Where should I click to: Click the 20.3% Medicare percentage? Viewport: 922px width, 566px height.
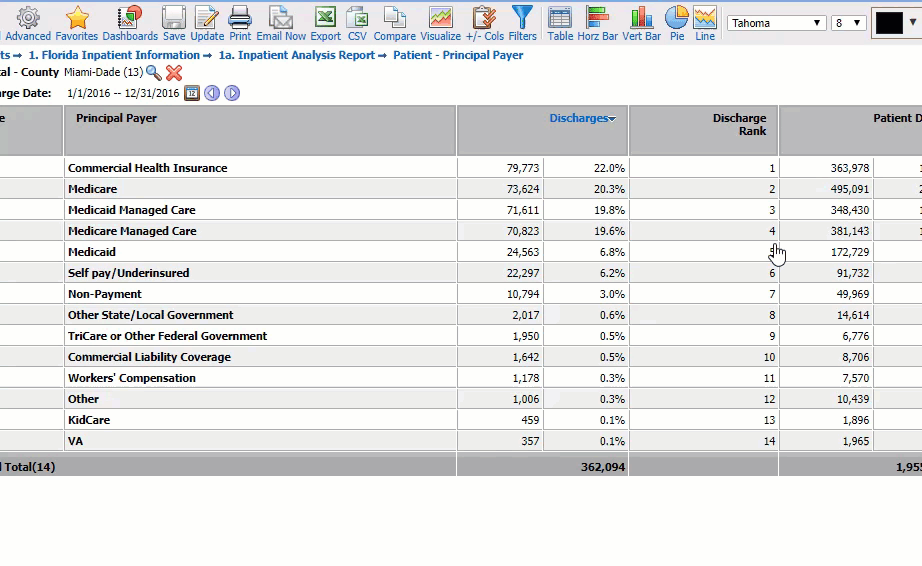(609, 189)
